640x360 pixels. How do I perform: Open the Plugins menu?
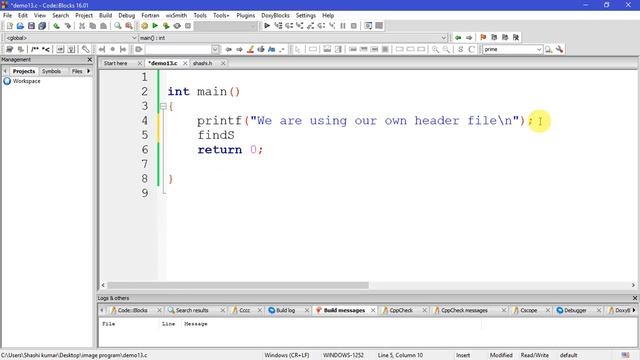pos(245,16)
